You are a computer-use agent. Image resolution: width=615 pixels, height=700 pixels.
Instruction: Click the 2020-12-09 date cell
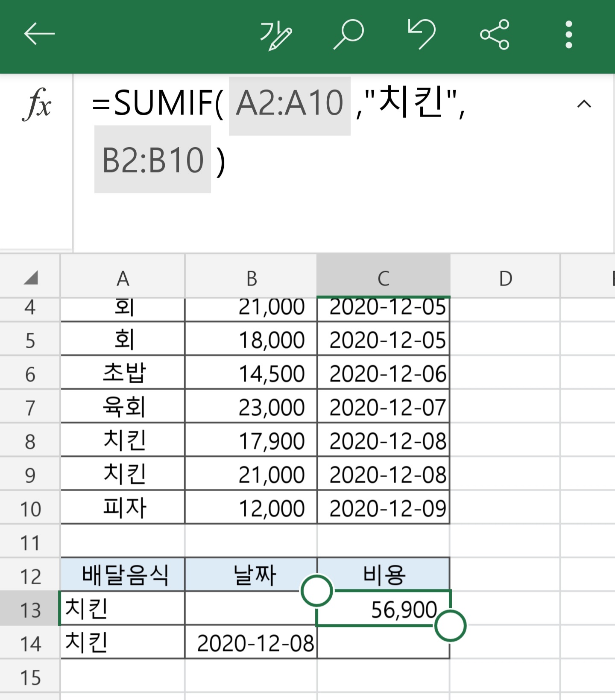[384, 507]
